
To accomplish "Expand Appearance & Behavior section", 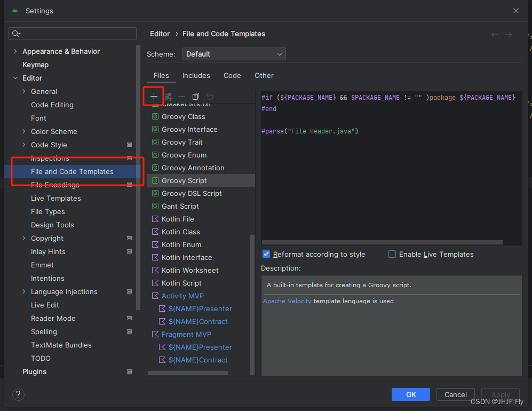I will click(15, 51).
